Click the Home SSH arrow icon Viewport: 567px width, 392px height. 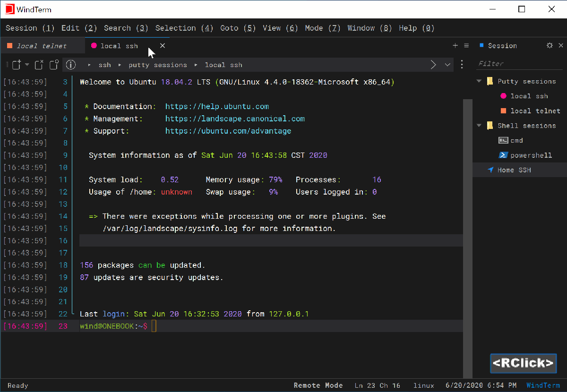tap(490, 170)
